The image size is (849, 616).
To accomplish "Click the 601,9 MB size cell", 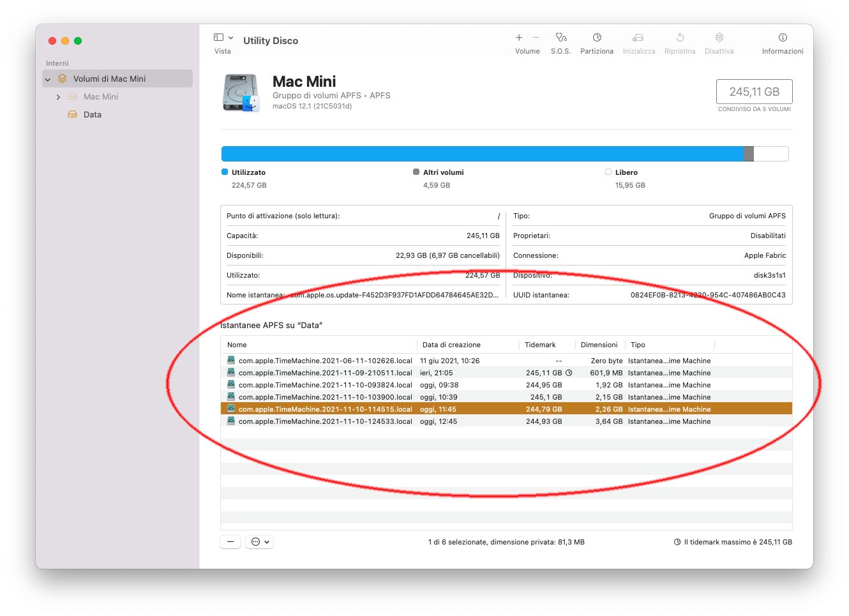I will 606,373.
